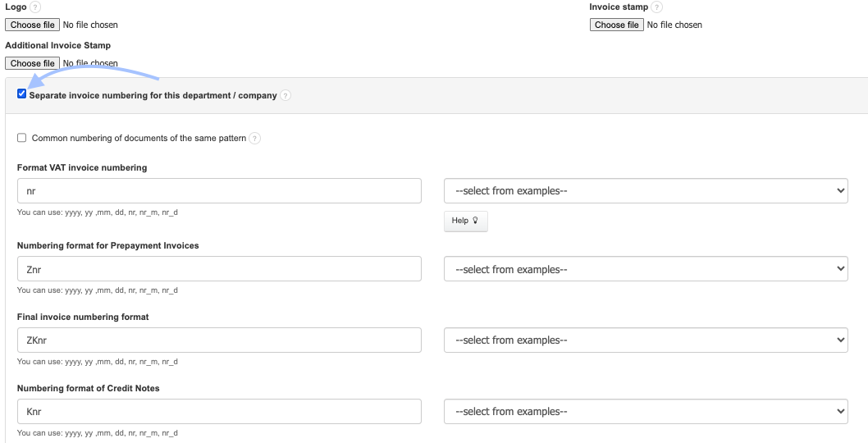868x443 pixels.
Task: Open help tooltip for separate invoice numbering
Action: pos(286,95)
